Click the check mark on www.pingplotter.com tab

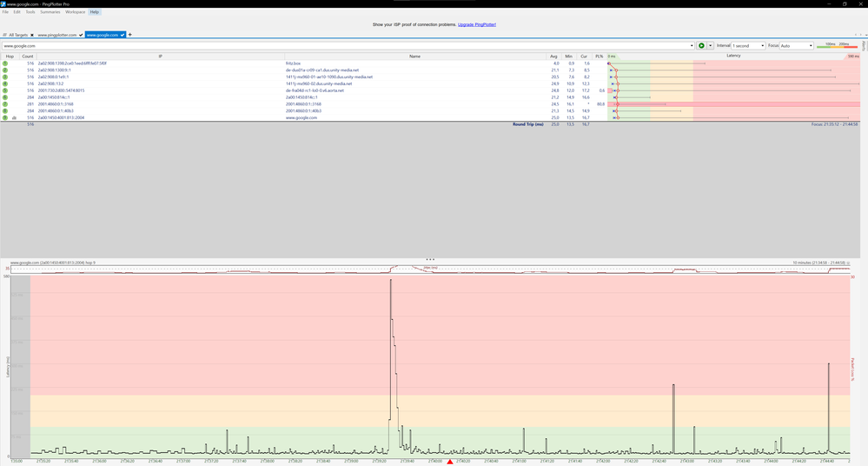(x=81, y=35)
